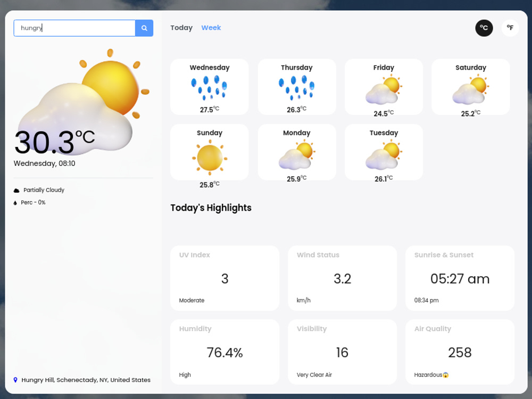This screenshot has width=532, height=399.
Task: Click the Thursday rain drops icon
Action: pyautogui.click(x=296, y=88)
